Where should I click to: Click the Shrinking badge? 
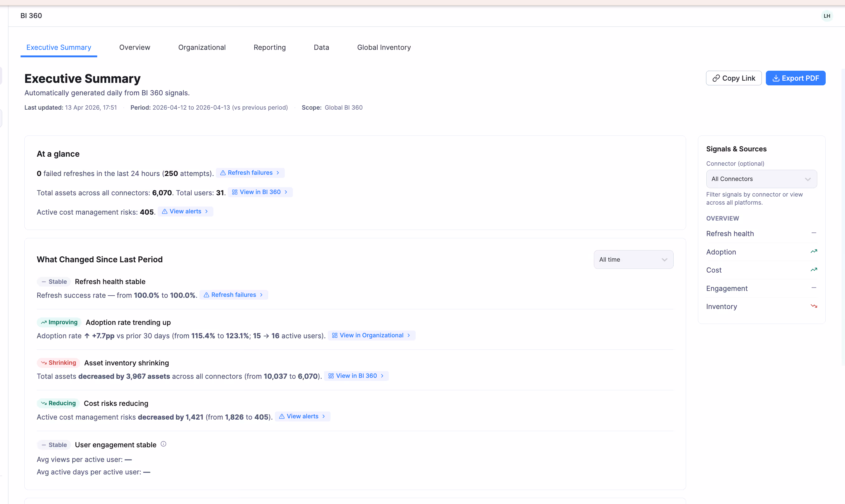[58, 363]
